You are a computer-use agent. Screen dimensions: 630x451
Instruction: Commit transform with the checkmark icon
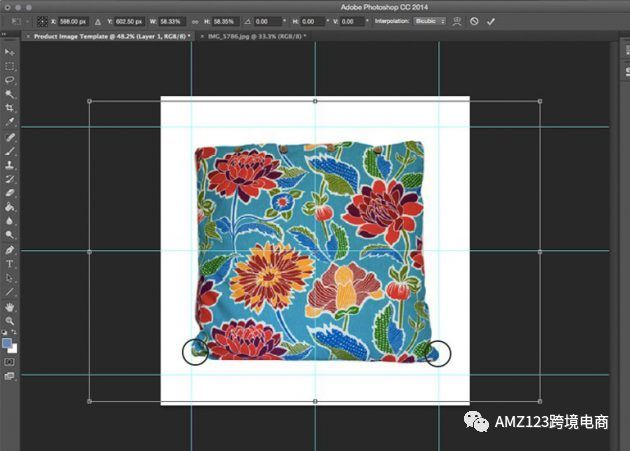pos(491,20)
